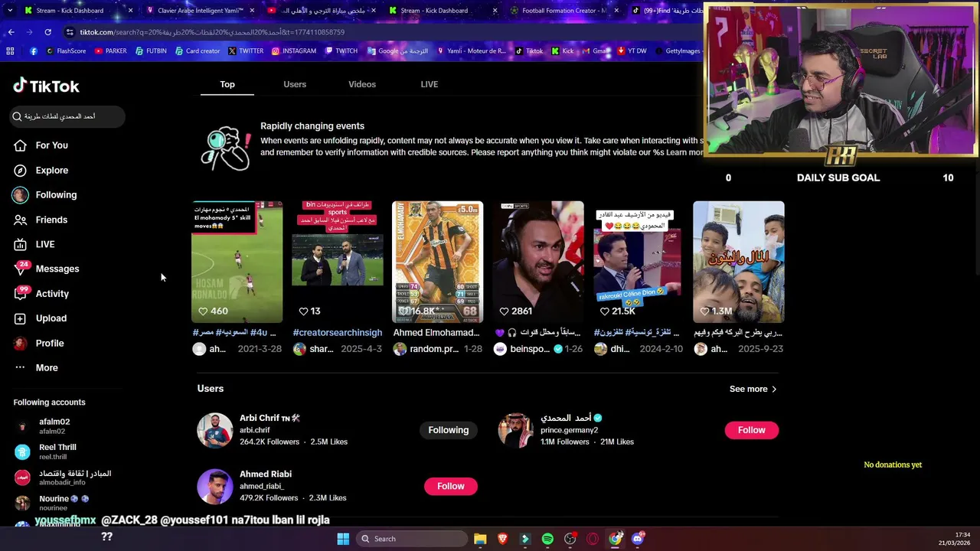
Task: Open the video with 1.3M likes
Action: (739, 262)
